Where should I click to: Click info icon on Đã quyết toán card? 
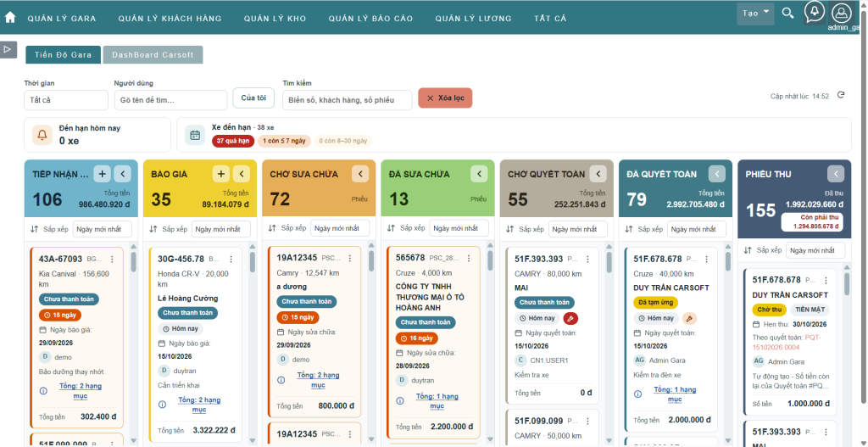638,394
